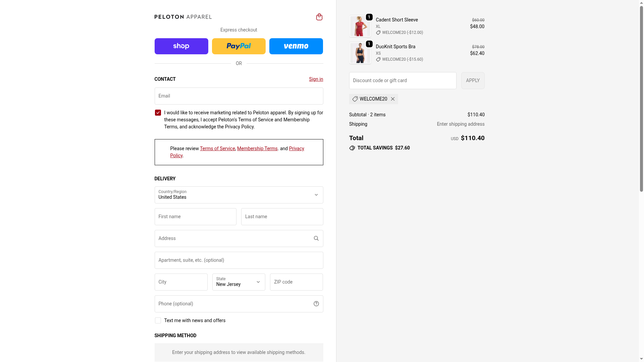Open the Terms of Service link

pyautogui.click(x=217, y=148)
